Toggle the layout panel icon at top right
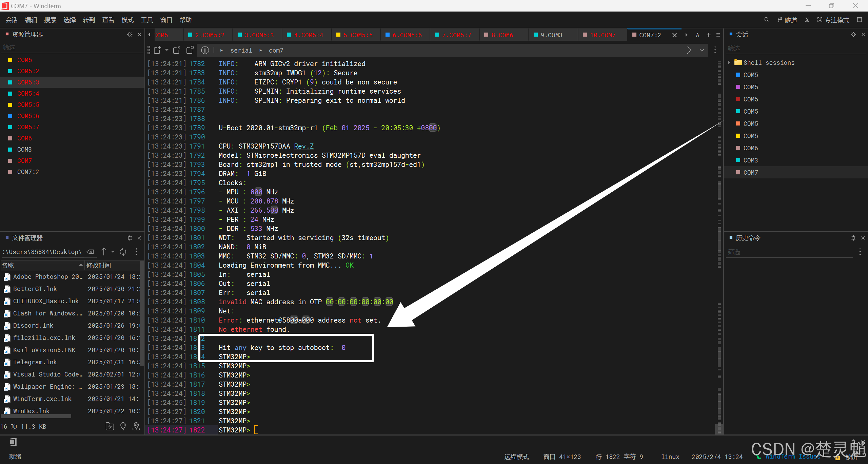 859,20
